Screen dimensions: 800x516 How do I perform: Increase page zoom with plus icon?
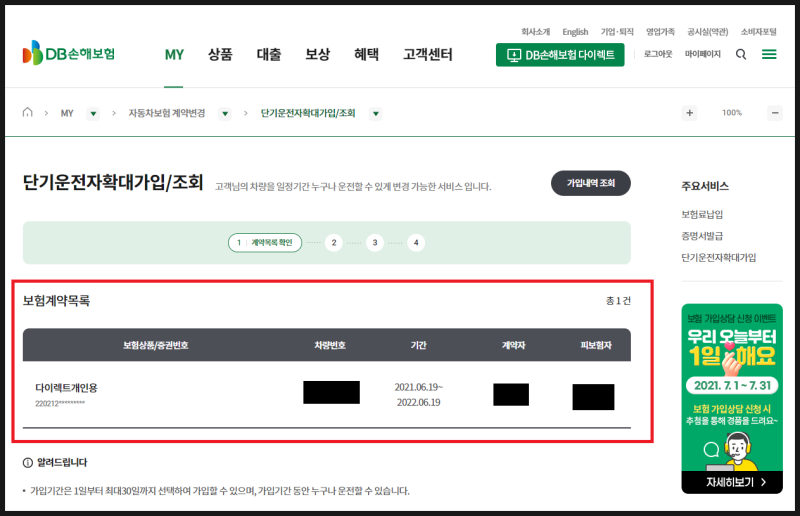point(689,113)
